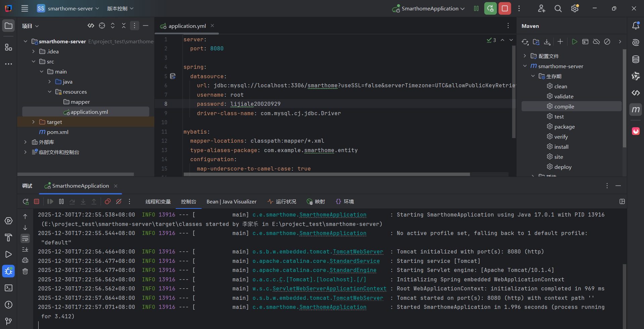This screenshot has width=644, height=329.
Task: Toggle Maven offline mode
Action: [x=596, y=42]
